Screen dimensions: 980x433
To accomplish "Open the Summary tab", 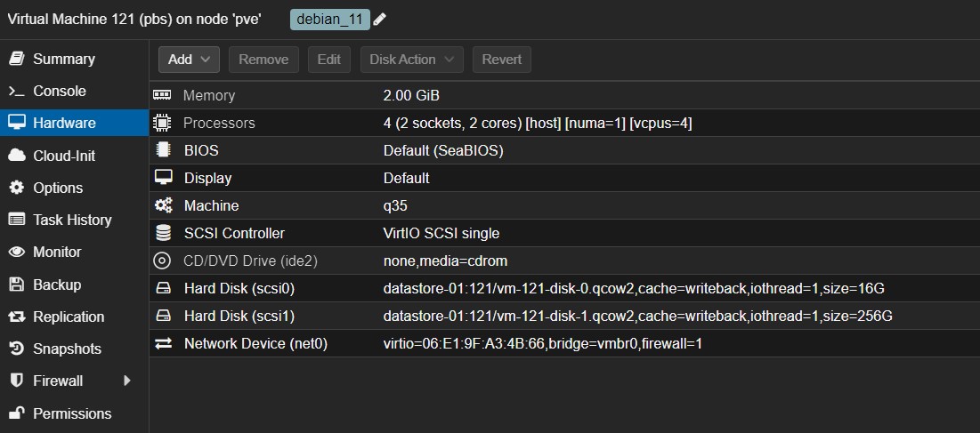I will 63,59.
